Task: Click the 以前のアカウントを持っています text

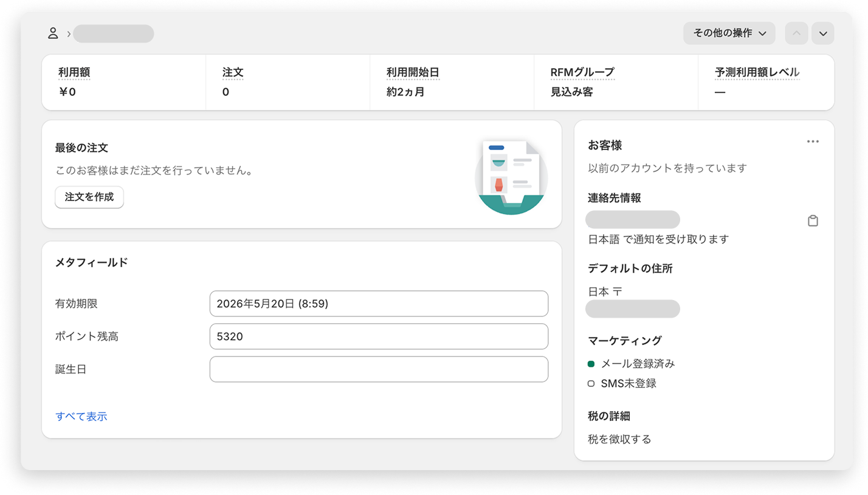Action: coord(667,168)
